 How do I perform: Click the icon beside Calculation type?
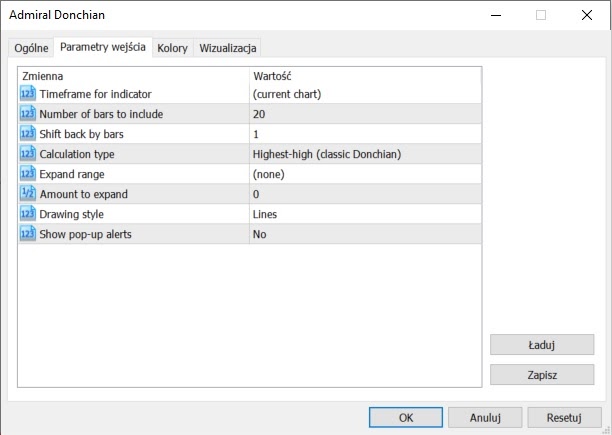[x=28, y=154]
